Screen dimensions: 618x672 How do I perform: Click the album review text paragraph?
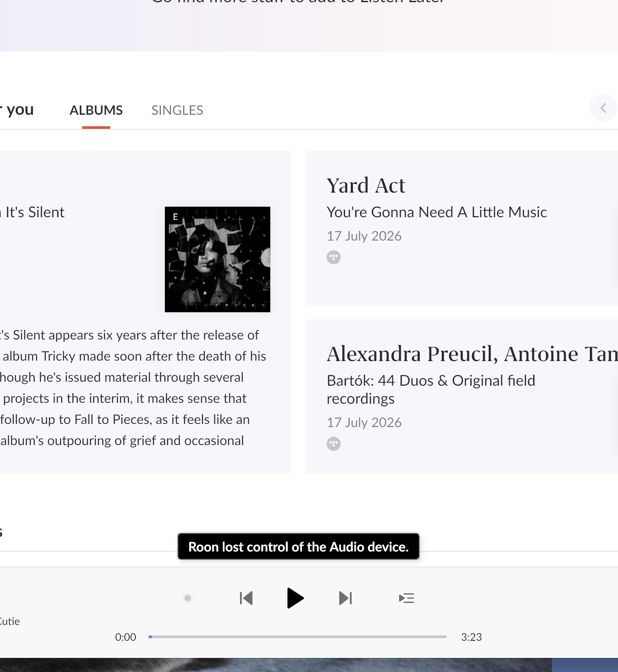point(132,388)
